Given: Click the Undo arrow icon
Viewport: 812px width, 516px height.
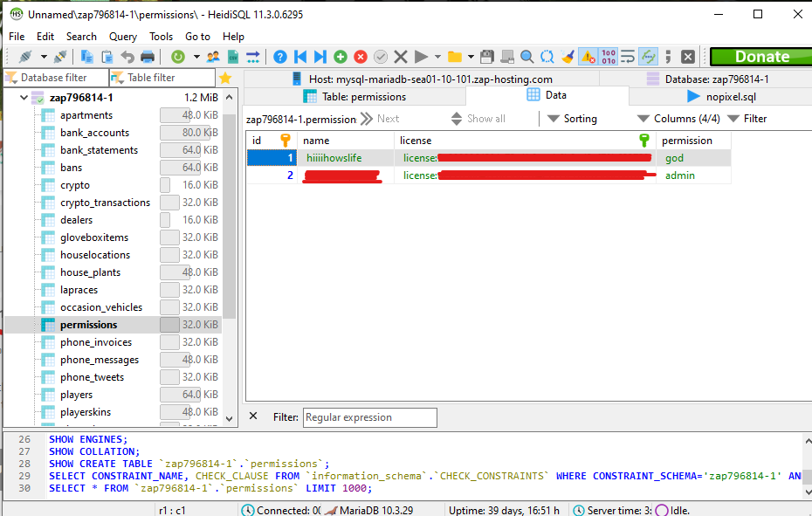Looking at the screenshot, I should point(127,57).
